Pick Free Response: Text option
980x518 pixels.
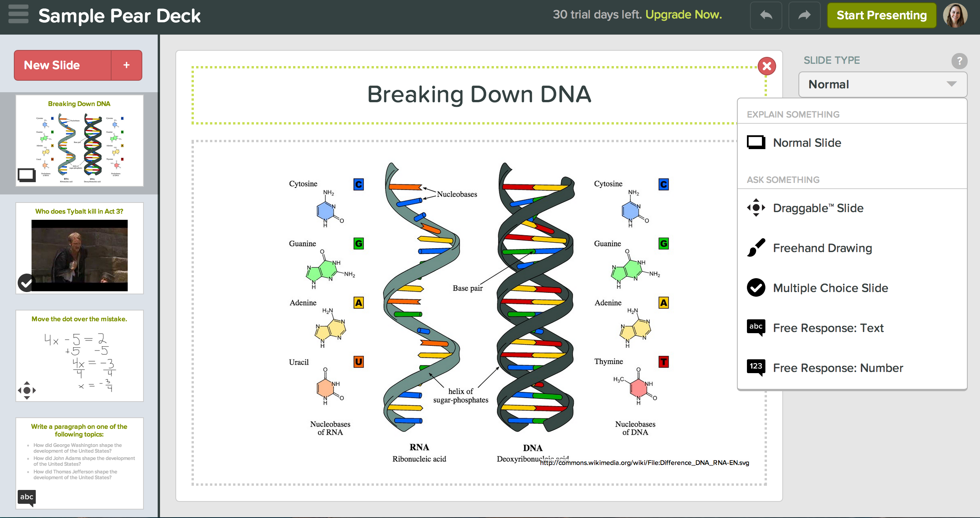tap(828, 328)
